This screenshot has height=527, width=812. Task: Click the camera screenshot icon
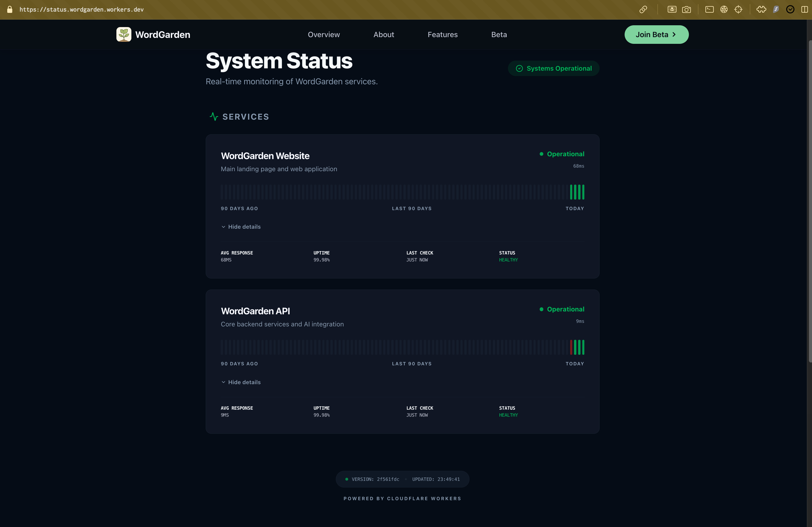tap(687, 10)
